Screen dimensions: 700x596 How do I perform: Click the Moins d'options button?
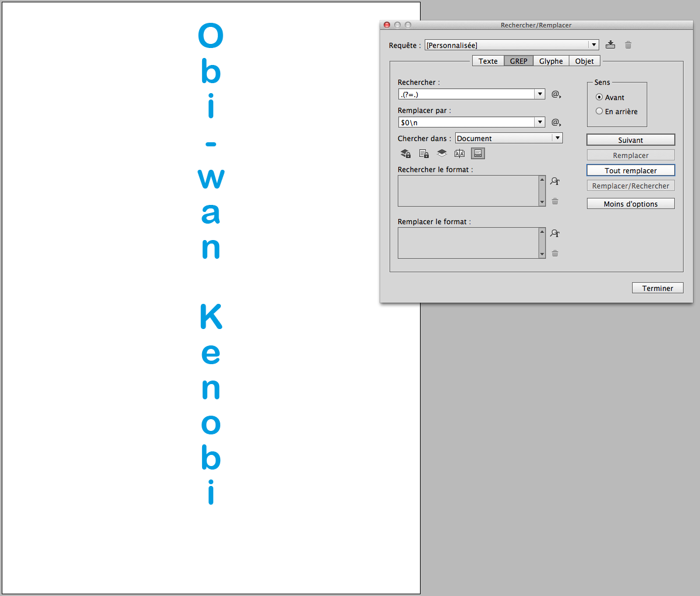[x=630, y=204]
